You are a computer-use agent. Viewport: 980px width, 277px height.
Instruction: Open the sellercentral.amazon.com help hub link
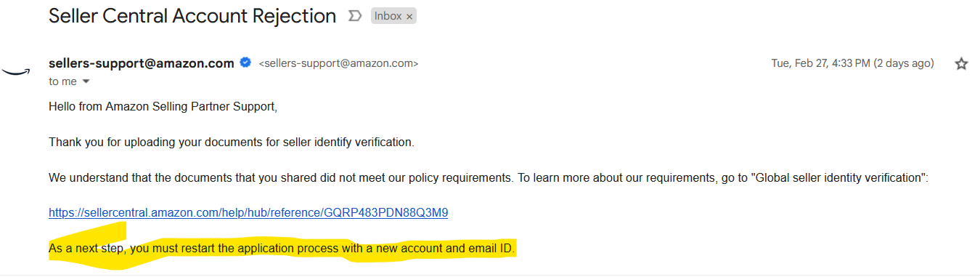(248, 213)
